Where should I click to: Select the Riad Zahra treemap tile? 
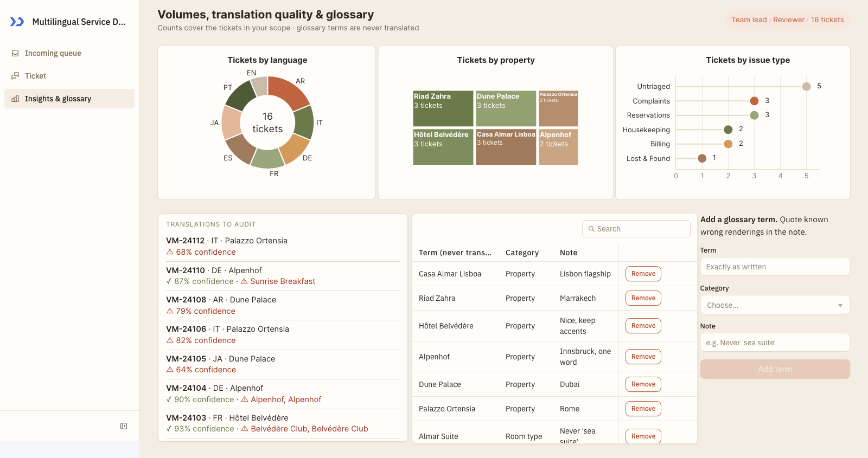tap(443, 108)
